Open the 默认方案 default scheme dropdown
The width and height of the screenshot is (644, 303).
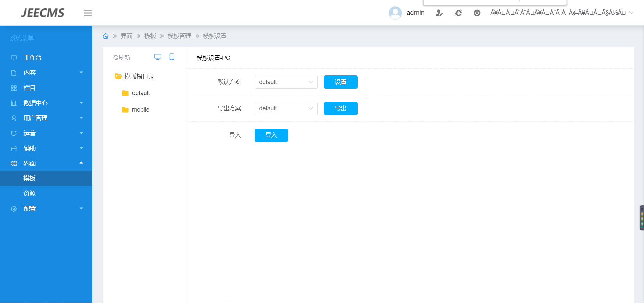[286, 82]
